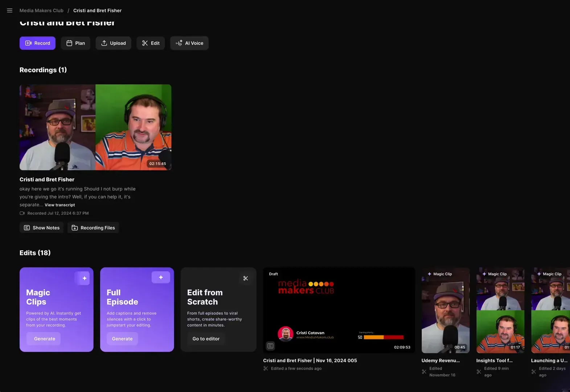
Task: Open the Launching a U... Magic Clip thumbnail
Action: (550, 310)
